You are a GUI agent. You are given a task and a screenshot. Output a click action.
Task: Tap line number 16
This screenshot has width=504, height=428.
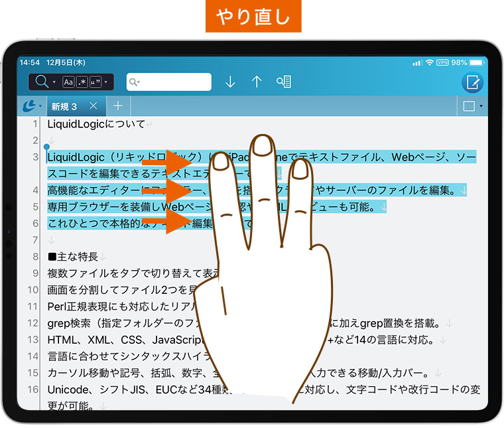(32, 390)
